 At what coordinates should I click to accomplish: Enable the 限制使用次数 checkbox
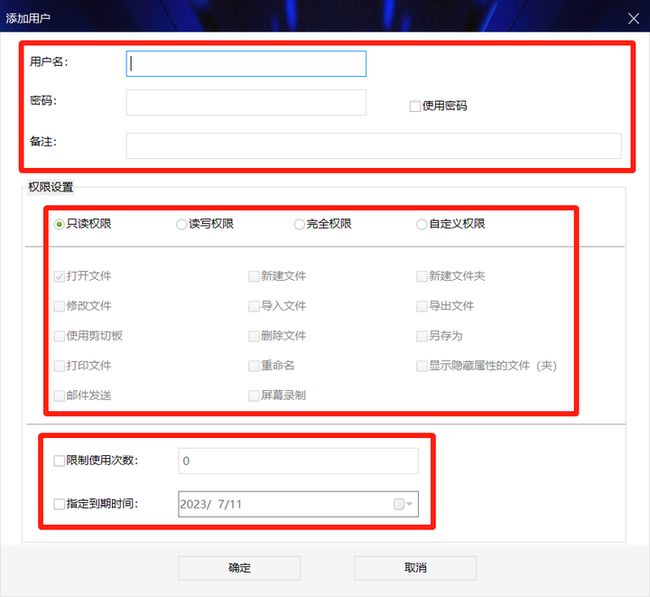pos(59,461)
